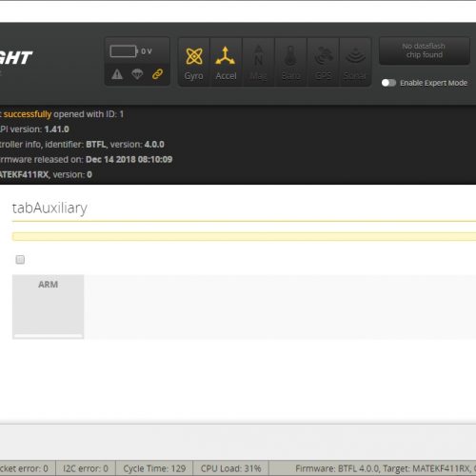Click the firmware version text in status bar
Screen dimensions: 476x476
tap(386, 468)
